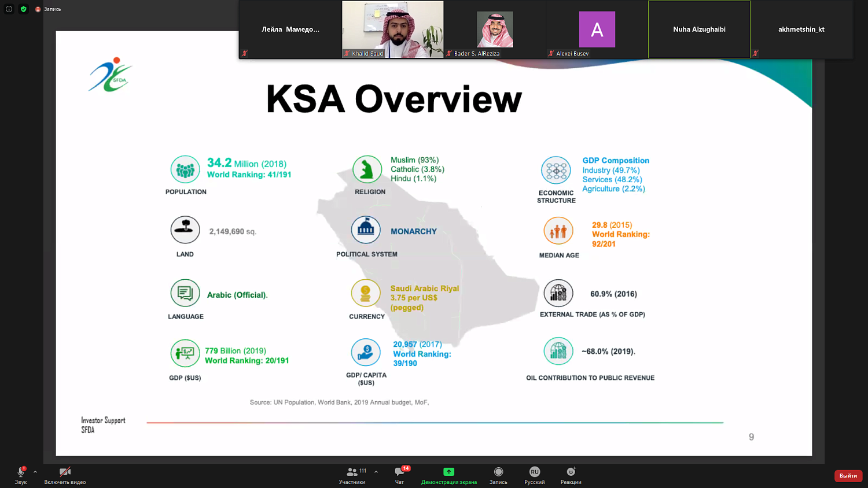Click the Oil Contribution icon on slide

(558, 351)
